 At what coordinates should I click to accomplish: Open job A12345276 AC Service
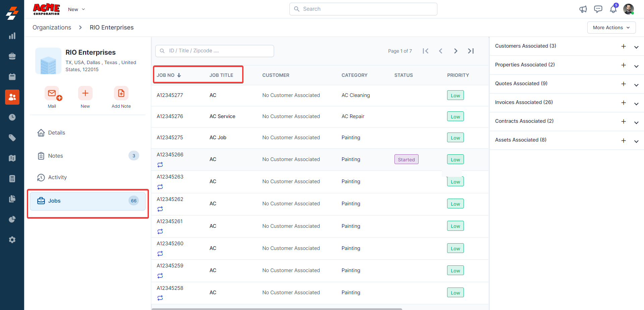click(170, 116)
